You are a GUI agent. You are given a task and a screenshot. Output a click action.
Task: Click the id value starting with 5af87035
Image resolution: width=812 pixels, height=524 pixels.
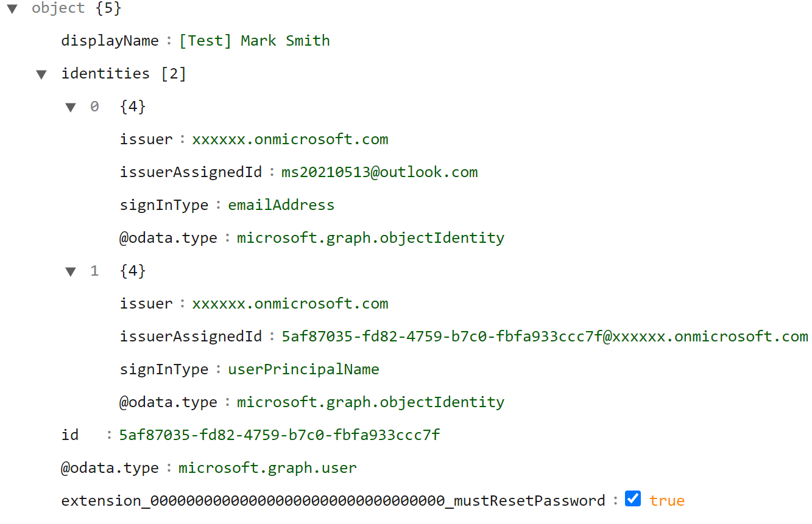click(279, 435)
